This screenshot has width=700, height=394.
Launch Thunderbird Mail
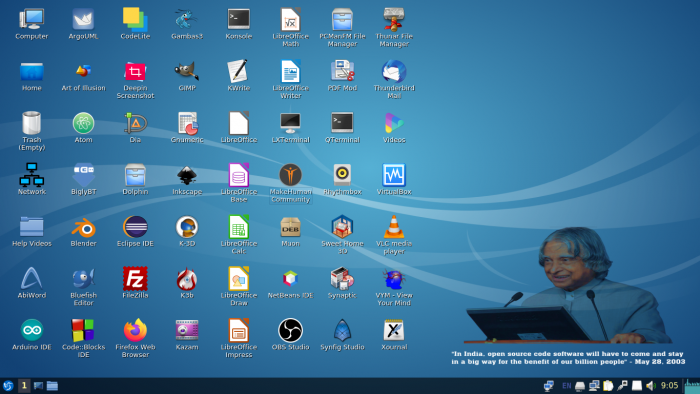(394, 71)
